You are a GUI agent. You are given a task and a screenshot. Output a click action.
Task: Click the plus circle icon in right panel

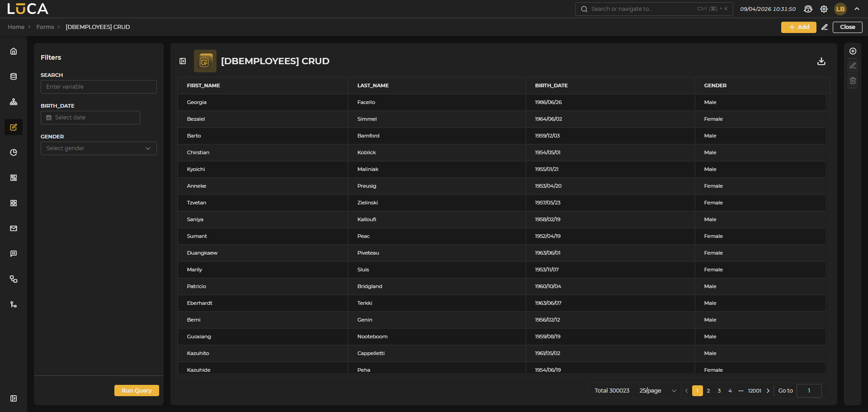[x=853, y=51]
